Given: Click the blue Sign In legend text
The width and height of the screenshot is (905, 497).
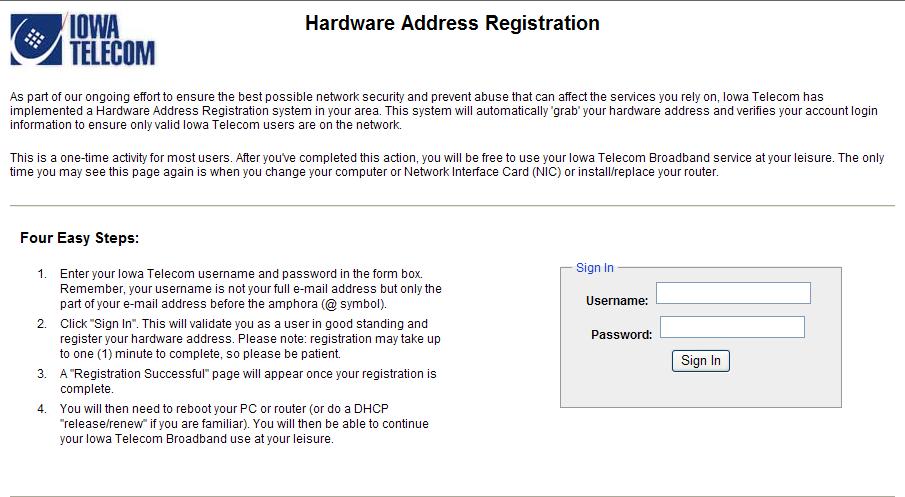Looking at the screenshot, I should 594,268.
